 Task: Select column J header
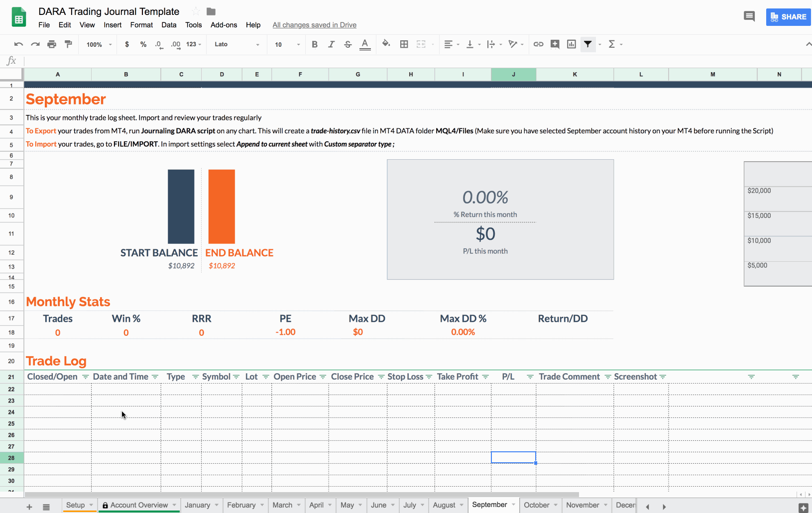[513, 75]
